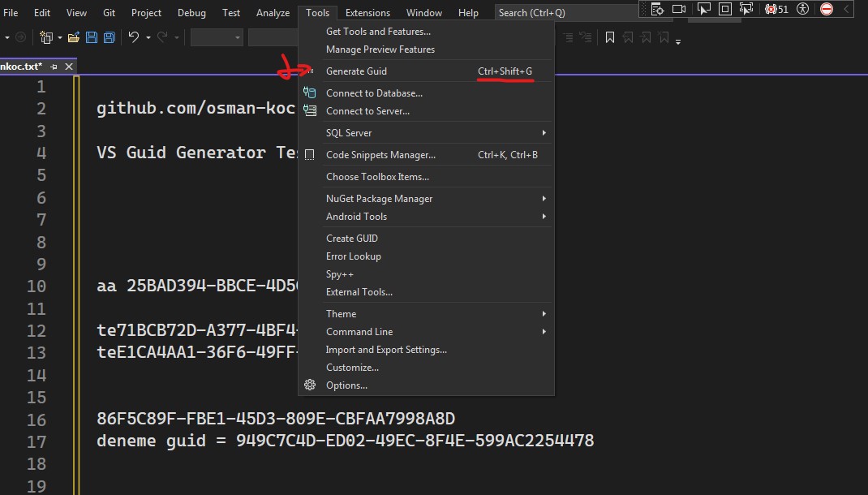Open Live Visual Tree icon in debug toolbar
Screen dimensions: 868x495
tap(658, 9)
